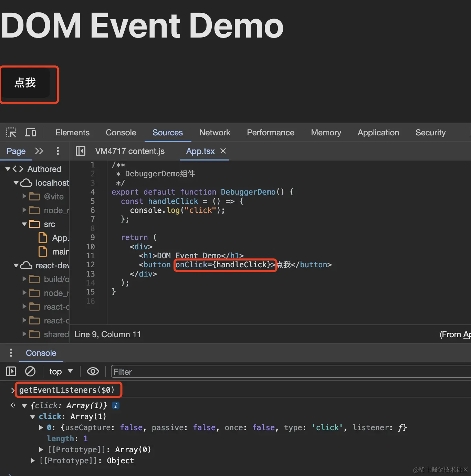The height and width of the screenshot is (476, 471).
Task: Collapse the react-dev tree node
Action: pos(16,266)
